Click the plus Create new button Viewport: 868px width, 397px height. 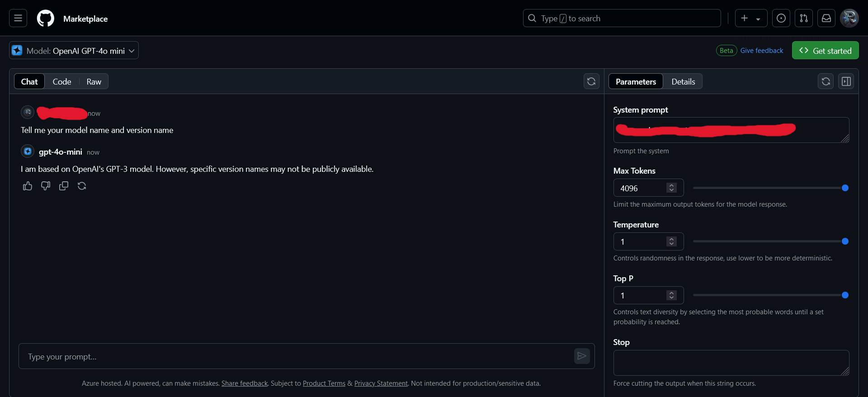745,18
